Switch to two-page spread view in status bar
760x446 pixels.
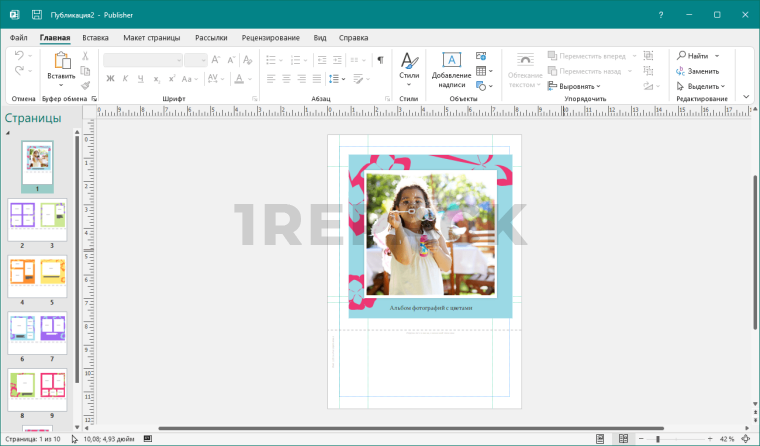(x=623, y=438)
